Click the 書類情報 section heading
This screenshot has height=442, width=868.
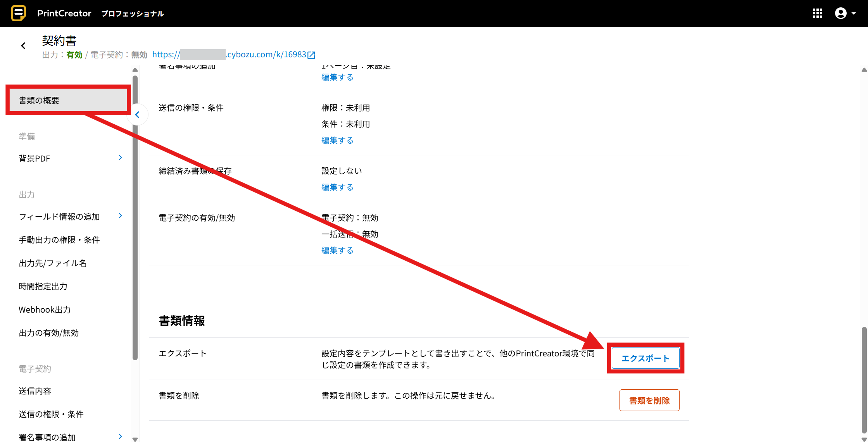(x=182, y=321)
